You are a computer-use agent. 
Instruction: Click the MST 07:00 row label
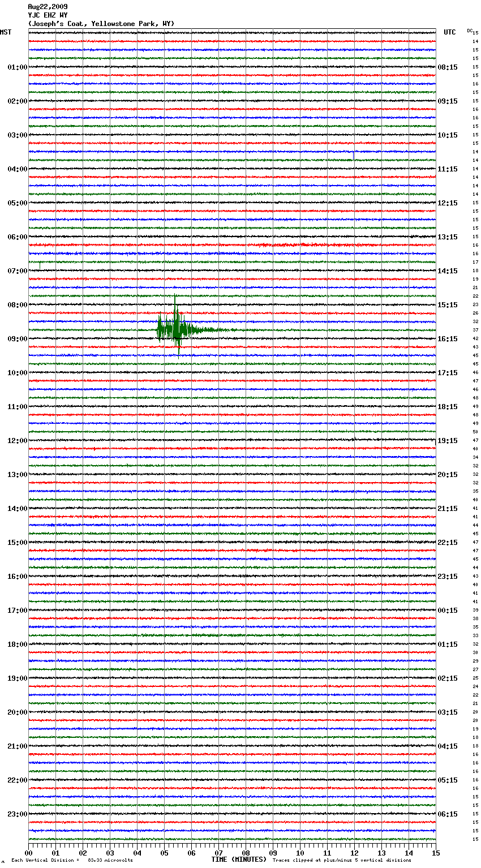[18, 271]
